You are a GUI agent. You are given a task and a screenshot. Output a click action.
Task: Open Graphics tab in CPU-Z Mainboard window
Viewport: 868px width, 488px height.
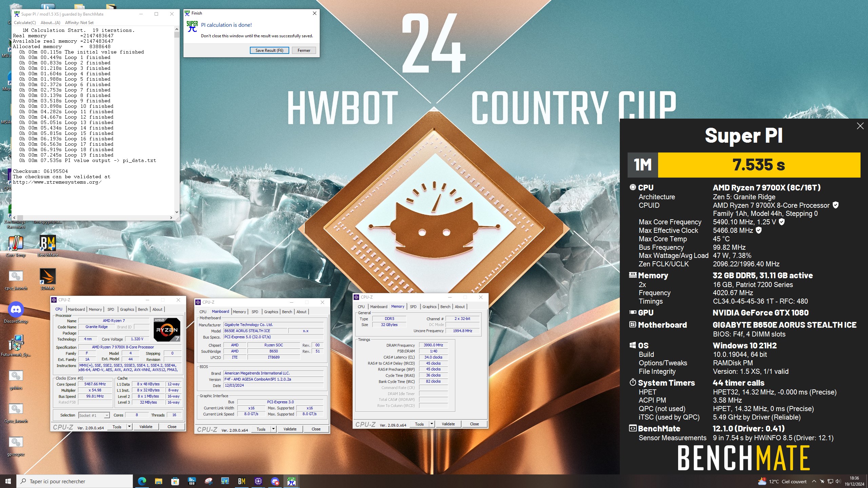click(x=271, y=312)
